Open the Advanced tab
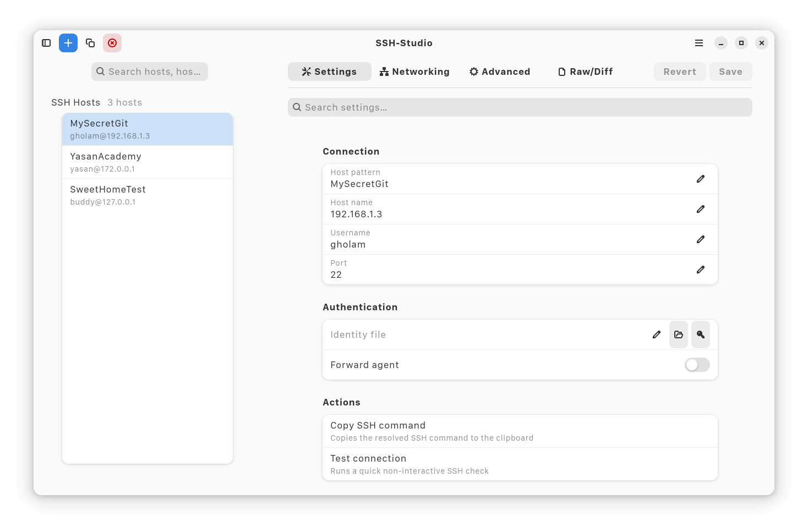 point(500,72)
